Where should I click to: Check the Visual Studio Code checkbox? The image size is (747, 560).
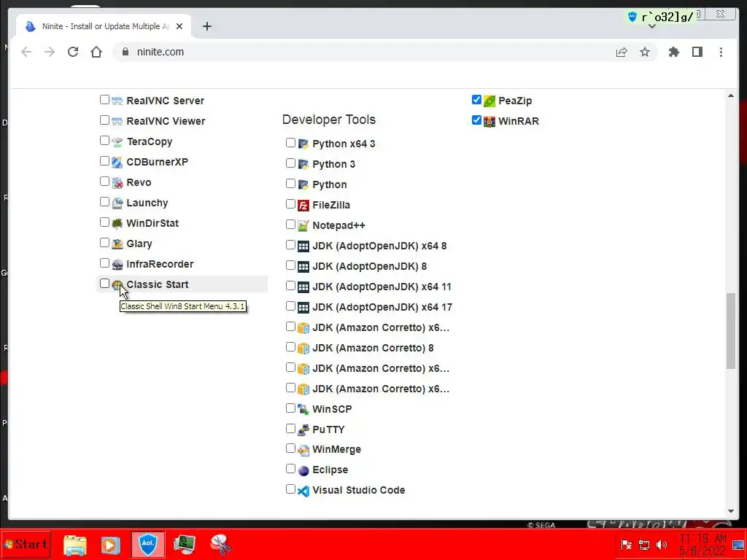click(290, 489)
